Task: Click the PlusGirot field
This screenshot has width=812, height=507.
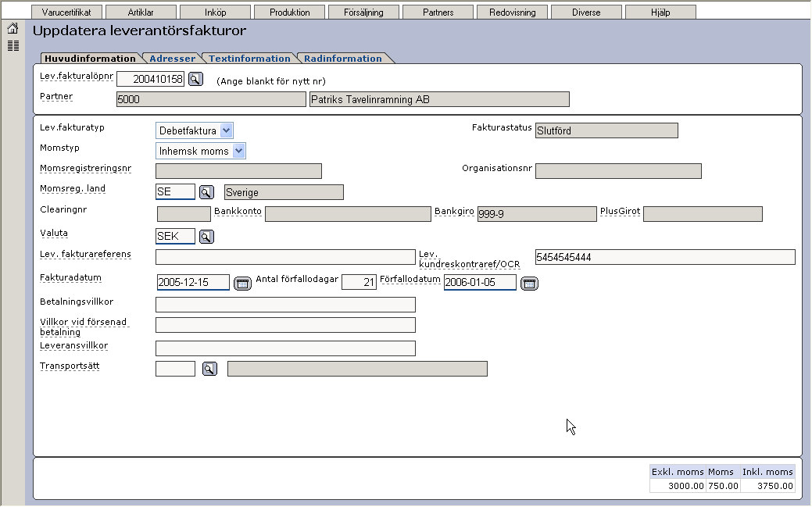Action: (703, 214)
